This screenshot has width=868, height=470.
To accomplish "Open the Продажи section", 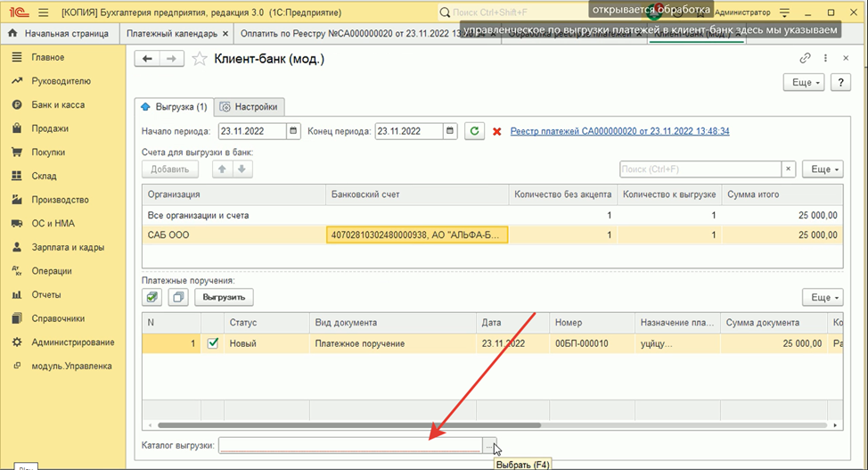I will (50, 128).
